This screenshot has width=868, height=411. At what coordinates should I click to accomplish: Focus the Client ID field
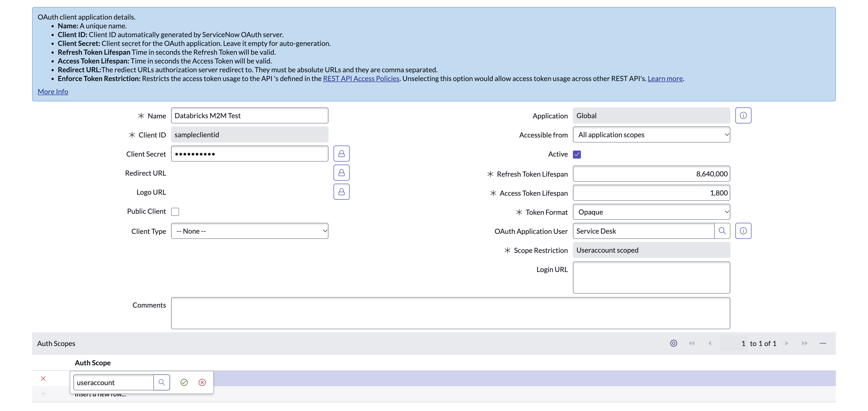click(x=250, y=135)
